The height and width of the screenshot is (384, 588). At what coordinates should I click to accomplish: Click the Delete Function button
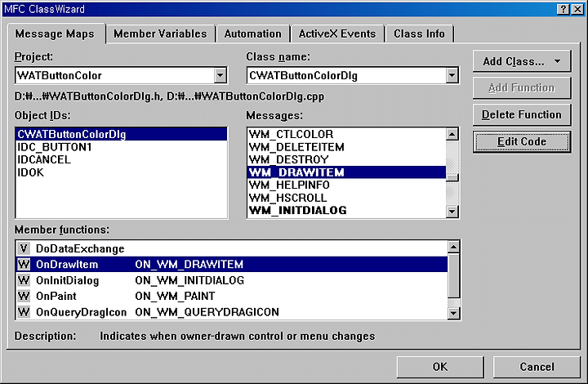[x=522, y=114]
